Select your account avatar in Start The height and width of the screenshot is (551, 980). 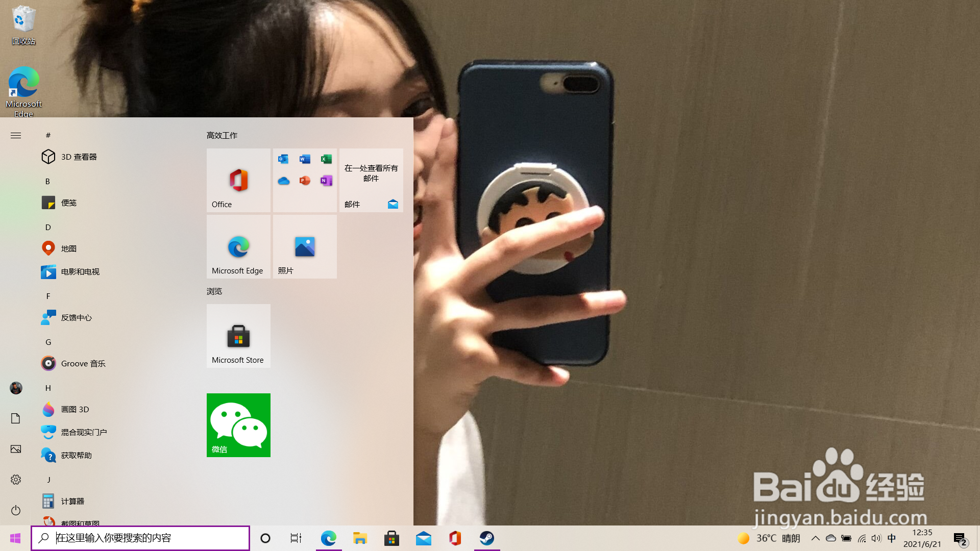click(15, 388)
